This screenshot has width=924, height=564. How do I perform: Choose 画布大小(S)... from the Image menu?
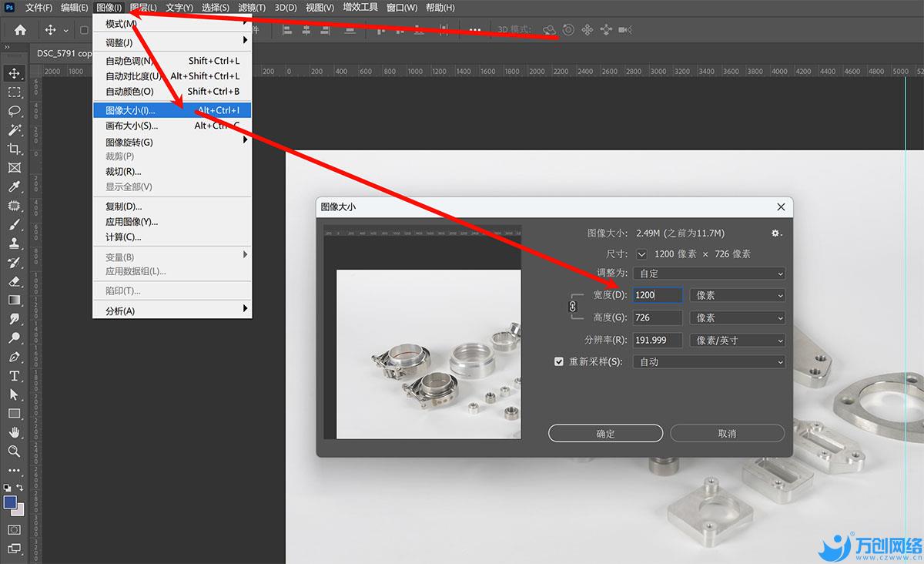(132, 126)
